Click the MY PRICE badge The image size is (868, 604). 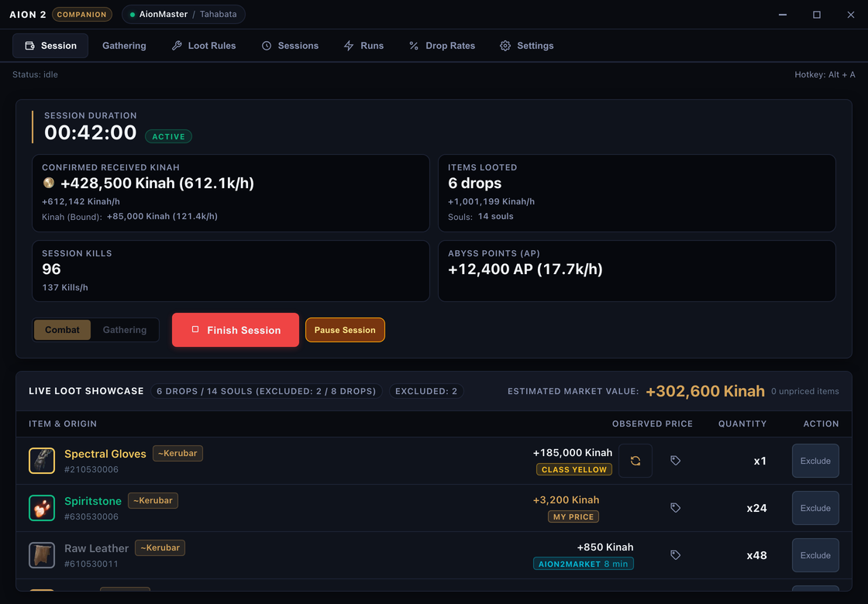pyautogui.click(x=573, y=516)
